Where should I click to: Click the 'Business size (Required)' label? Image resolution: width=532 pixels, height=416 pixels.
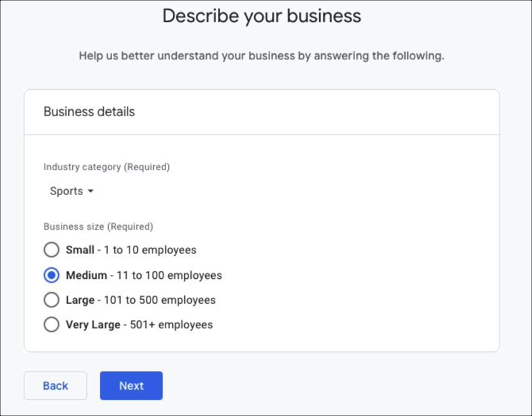[99, 226]
